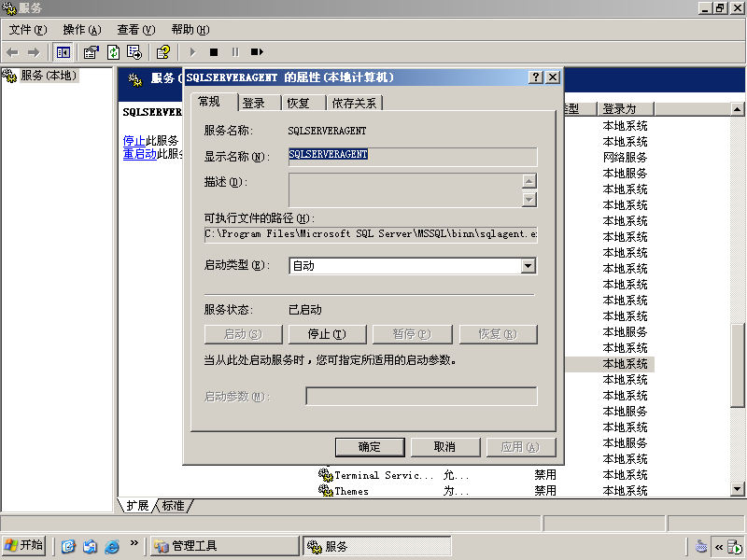
Task: Click the Restart Service toolbar icon
Action: point(257,52)
